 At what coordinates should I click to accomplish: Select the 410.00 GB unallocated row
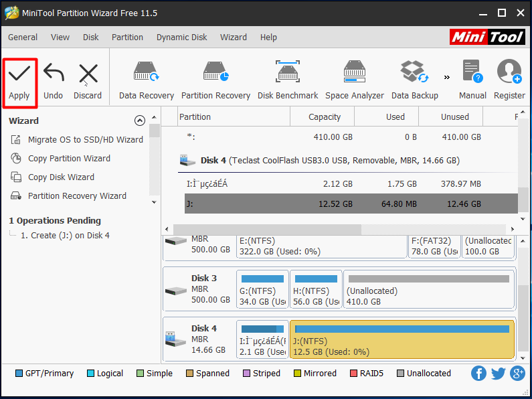click(348, 137)
